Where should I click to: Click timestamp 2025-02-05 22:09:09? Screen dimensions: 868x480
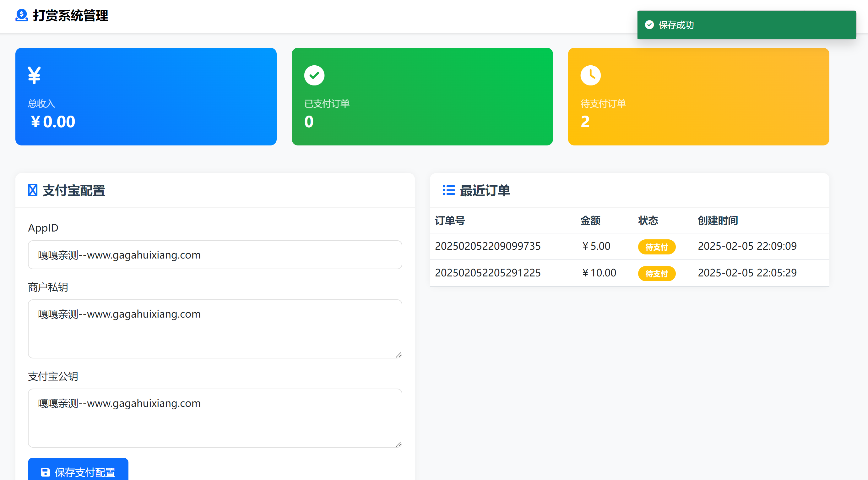coord(747,246)
